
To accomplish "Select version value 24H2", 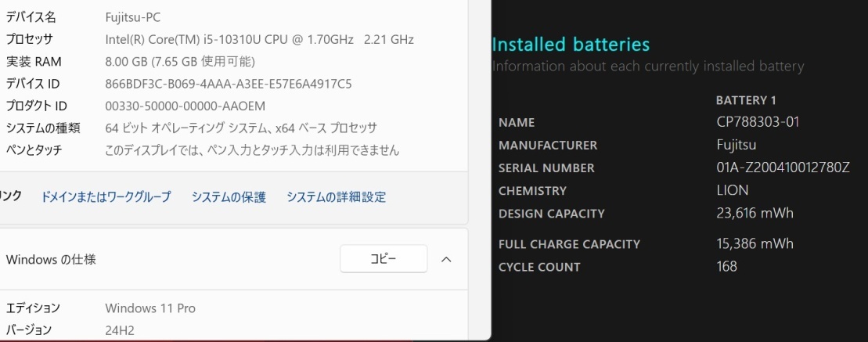I will click(120, 330).
